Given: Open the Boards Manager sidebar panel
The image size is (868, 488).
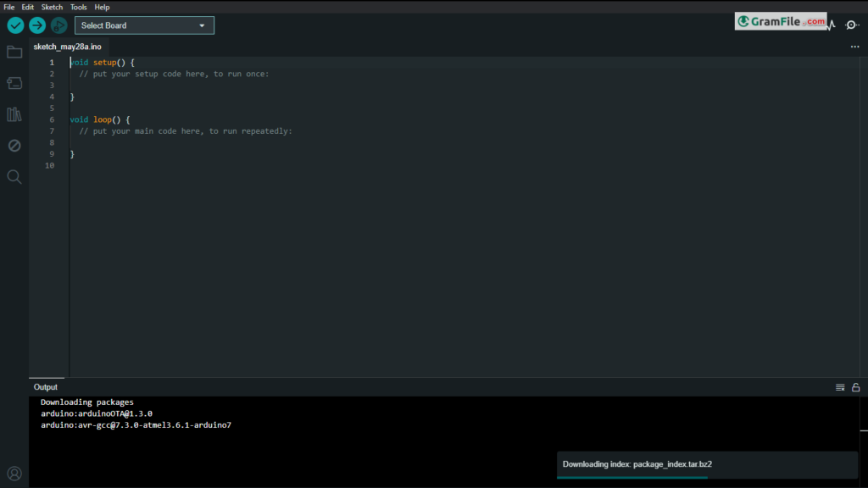Looking at the screenshot, I should tap(14, 83).
